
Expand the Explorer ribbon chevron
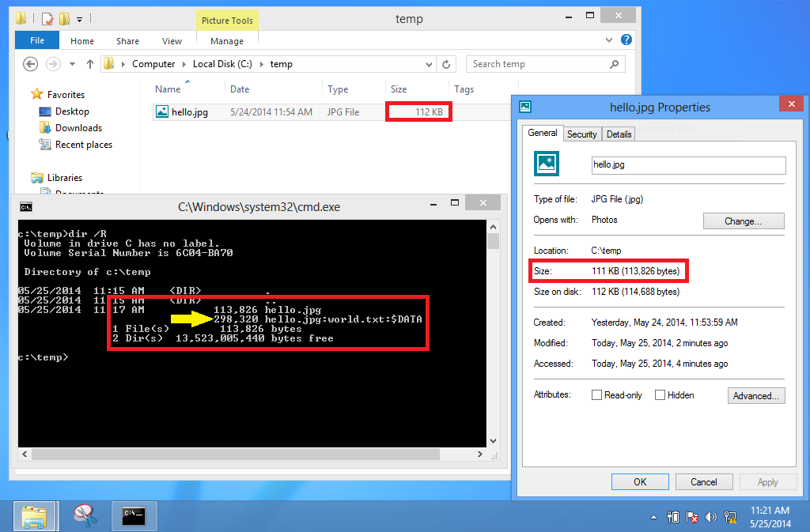pos(609,40)
